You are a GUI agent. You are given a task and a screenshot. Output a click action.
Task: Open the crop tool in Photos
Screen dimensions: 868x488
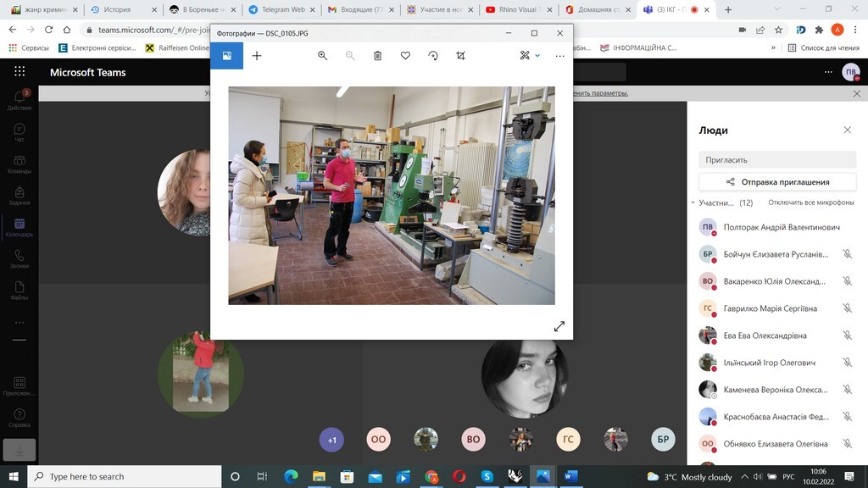click(460, 56)
